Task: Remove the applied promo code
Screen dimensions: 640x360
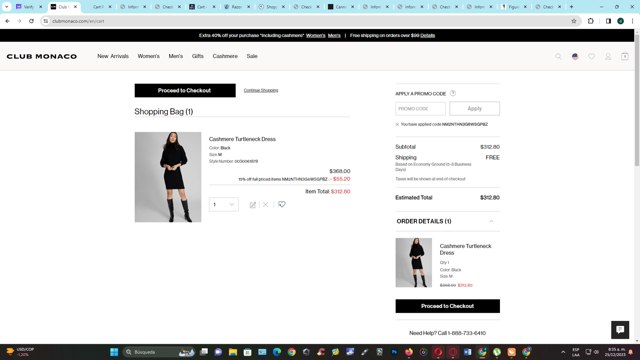Action: click(397, 124)
